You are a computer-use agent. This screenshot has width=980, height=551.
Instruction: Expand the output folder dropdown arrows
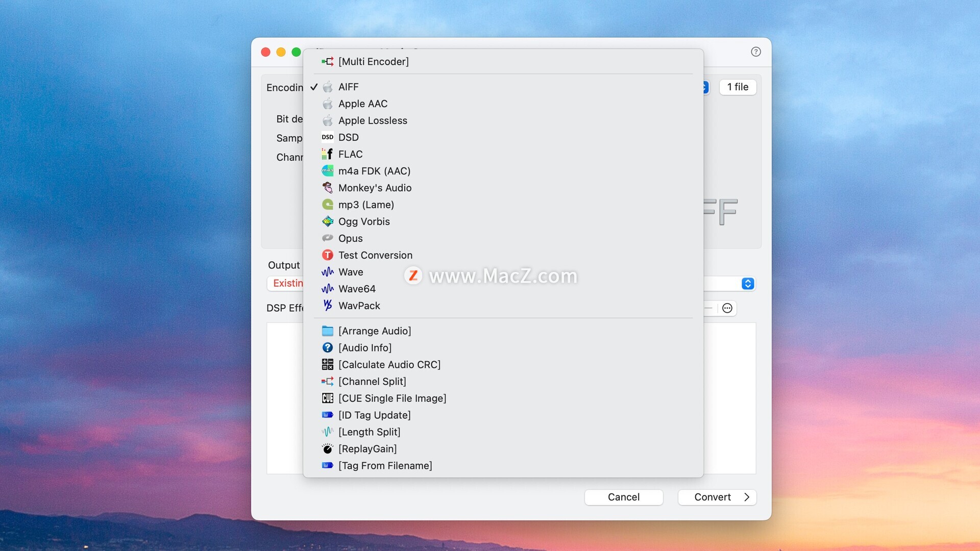[748, 284]
